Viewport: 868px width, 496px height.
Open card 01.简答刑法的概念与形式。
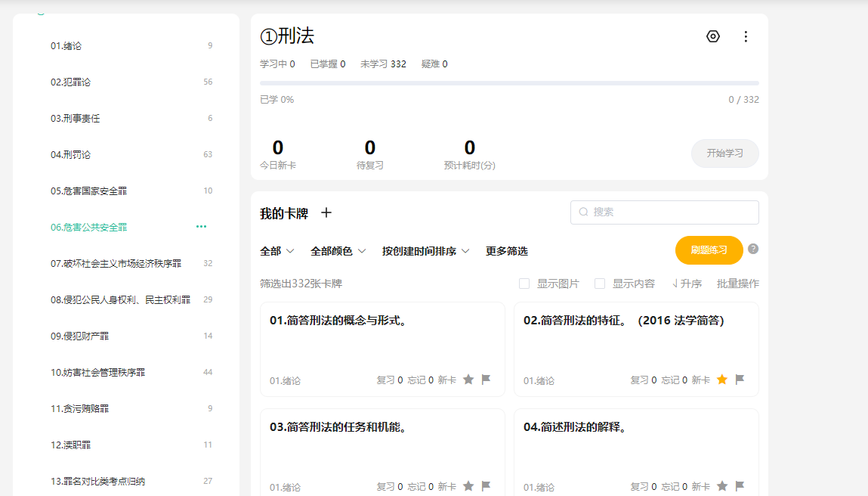coord(382,349)
